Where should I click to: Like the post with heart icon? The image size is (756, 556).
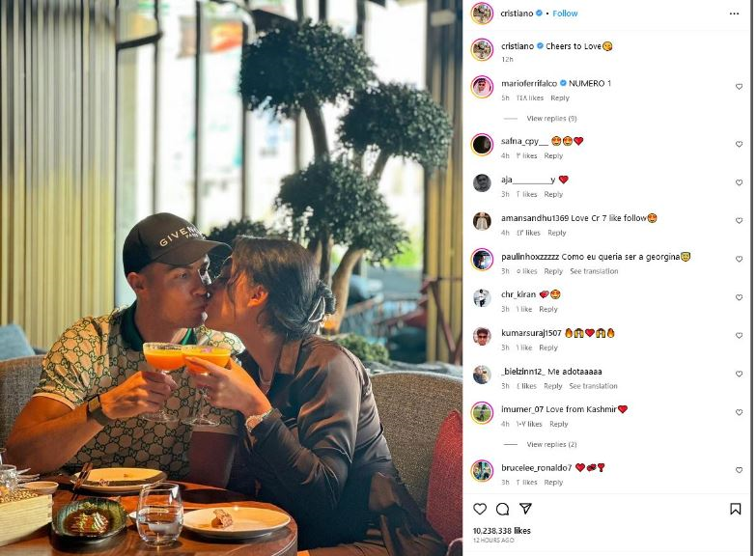click(479, 509)
